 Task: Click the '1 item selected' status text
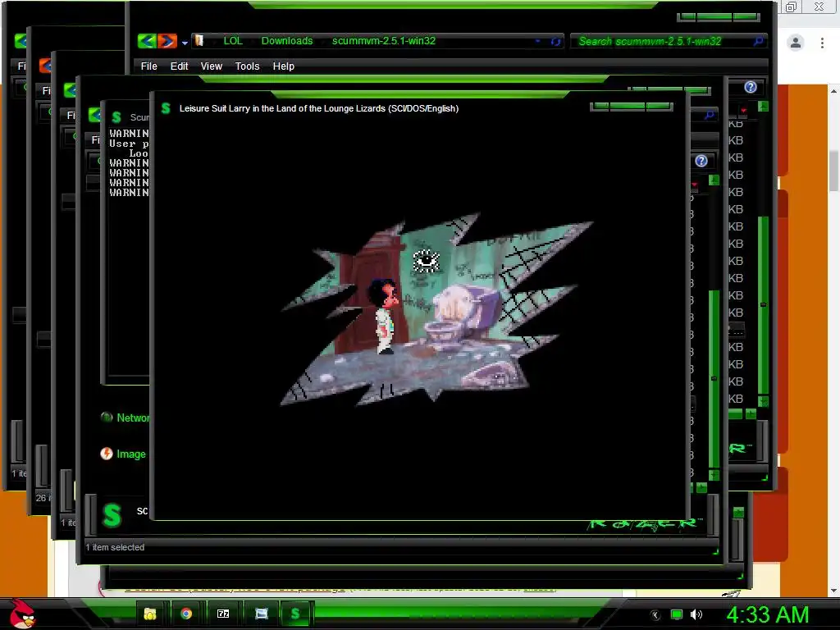[x=115, y=547]
